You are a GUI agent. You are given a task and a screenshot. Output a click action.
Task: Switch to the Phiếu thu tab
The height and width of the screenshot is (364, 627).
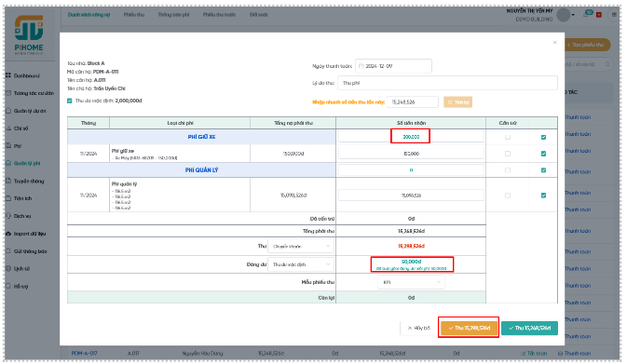tap(134, 15)
